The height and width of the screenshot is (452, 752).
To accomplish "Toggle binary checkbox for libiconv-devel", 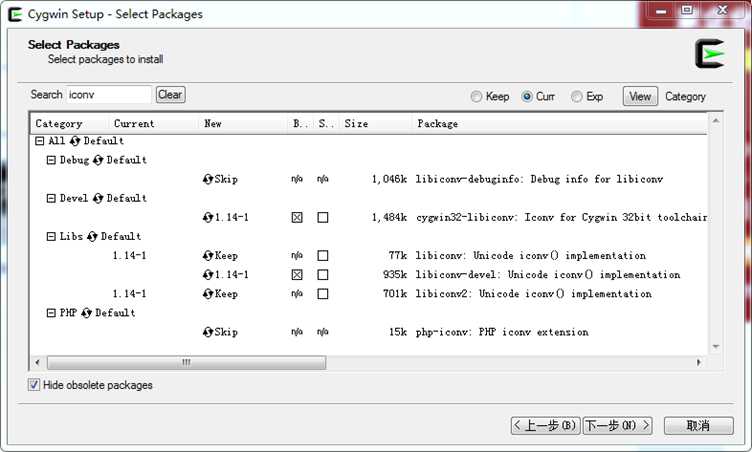I will 297,274.
